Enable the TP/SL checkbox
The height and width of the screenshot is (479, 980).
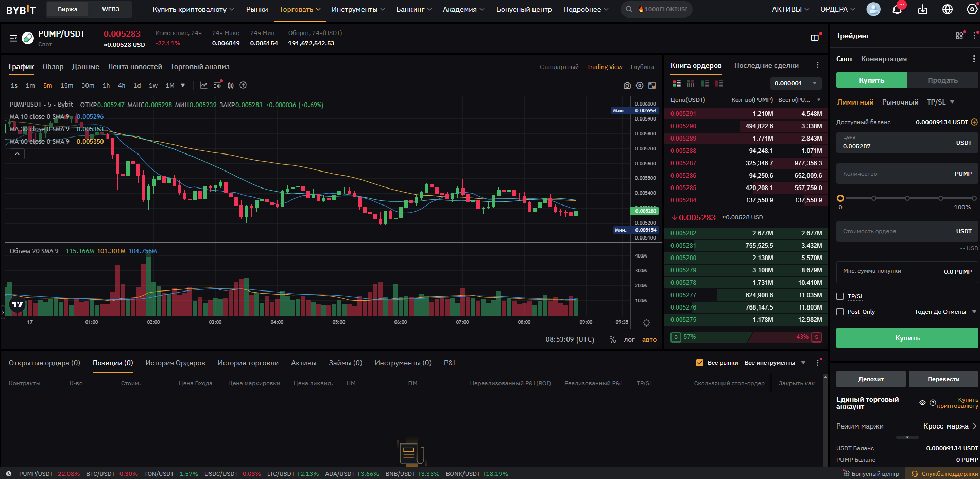tap(840, 296)
